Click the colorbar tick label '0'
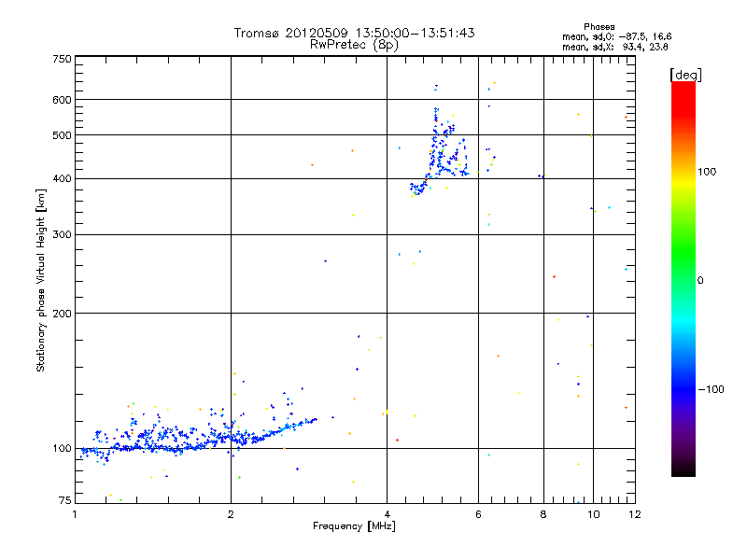747x560 pixels. [x=700, y=280]
